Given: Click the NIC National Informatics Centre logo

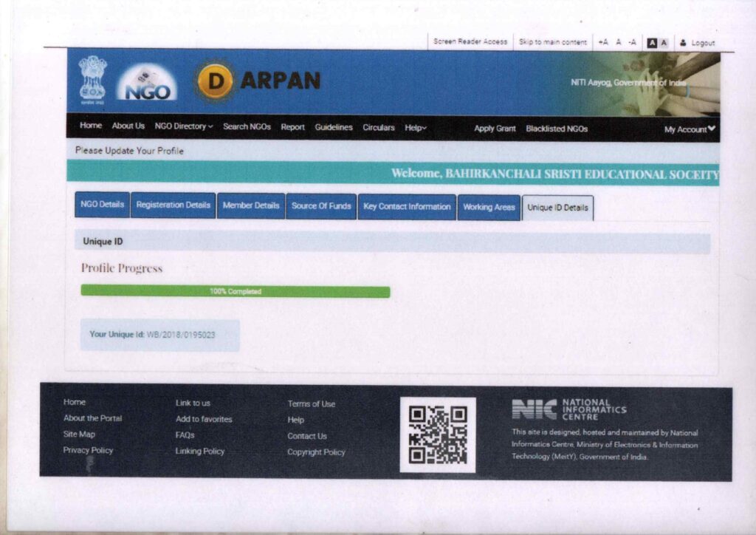Looking at the screenshot, I should [569, 409].
